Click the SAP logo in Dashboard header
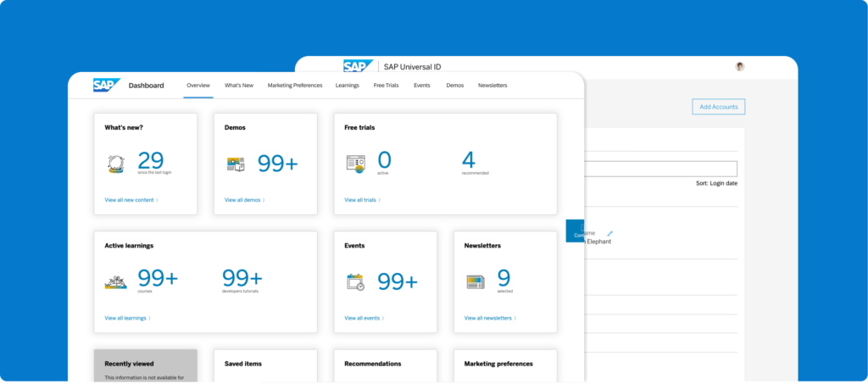This screenshot has width=868, height=384. pyautogui.click(x=105, y=85)
